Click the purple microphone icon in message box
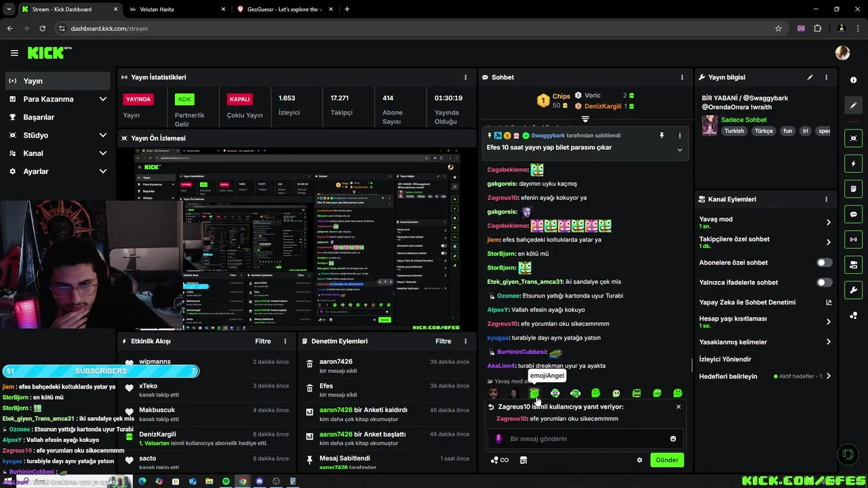 click(498, 439)
